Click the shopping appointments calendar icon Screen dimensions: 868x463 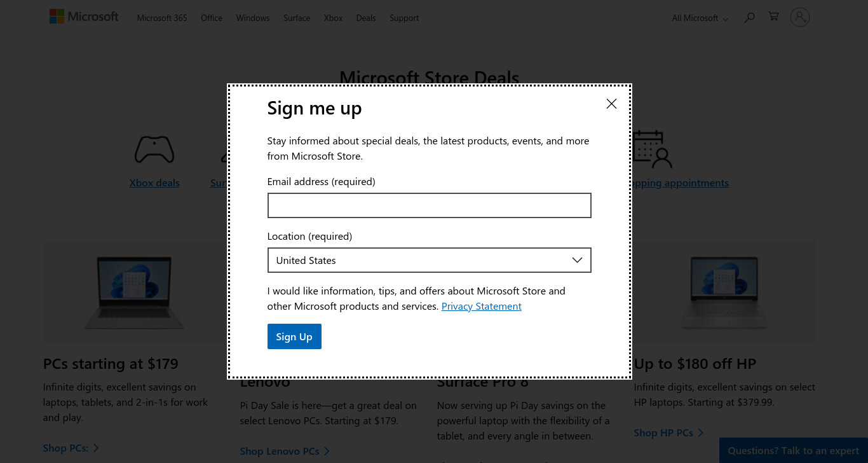pos(652,149)
